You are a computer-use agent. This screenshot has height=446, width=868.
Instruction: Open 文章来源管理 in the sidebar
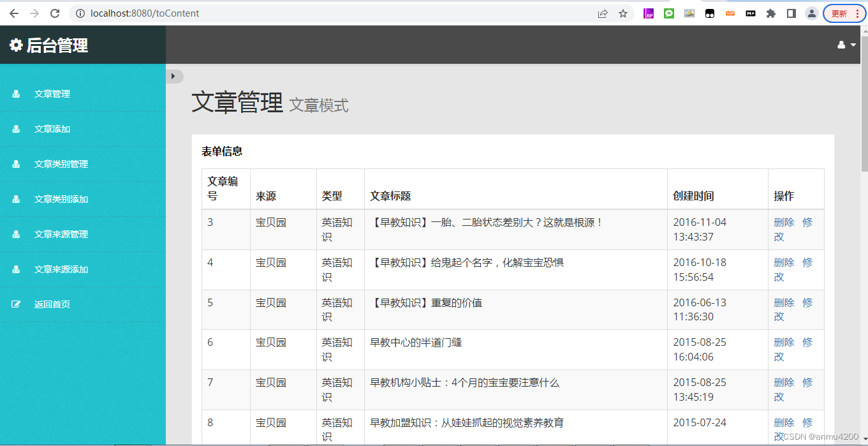(61, 234)
